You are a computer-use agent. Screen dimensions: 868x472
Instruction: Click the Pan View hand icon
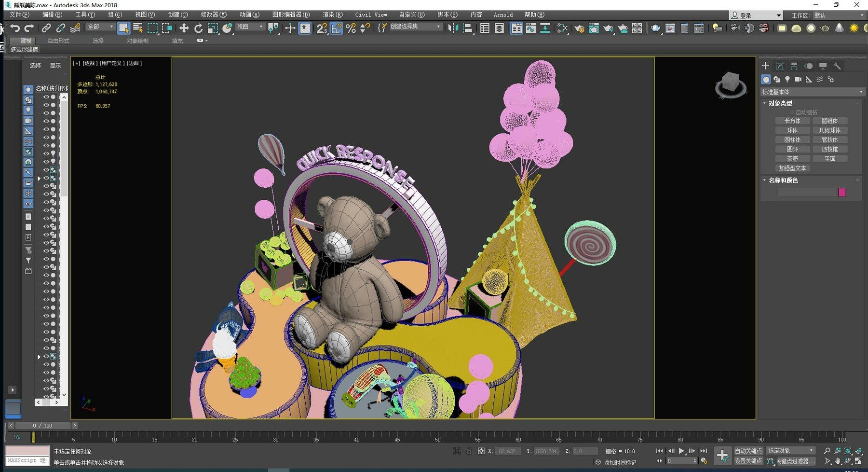838,461
